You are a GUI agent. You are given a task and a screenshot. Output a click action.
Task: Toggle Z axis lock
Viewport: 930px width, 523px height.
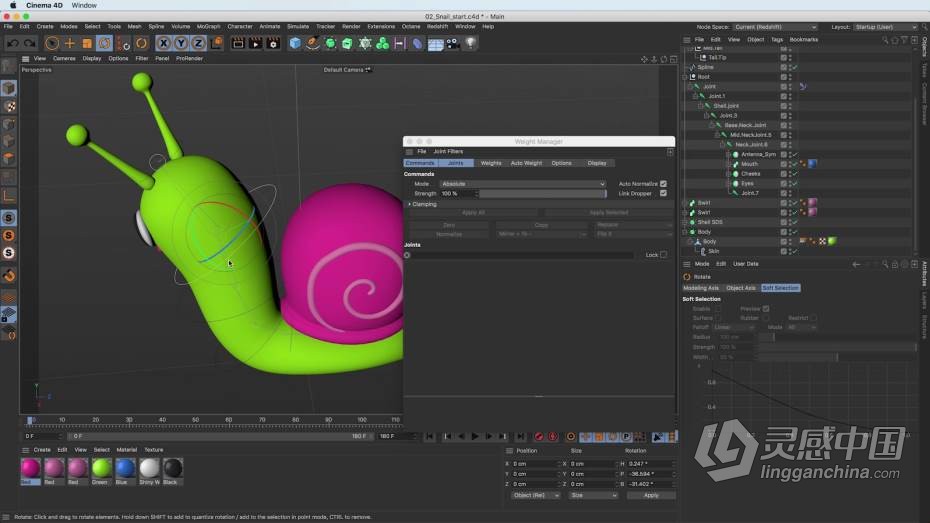click(198, 43)
